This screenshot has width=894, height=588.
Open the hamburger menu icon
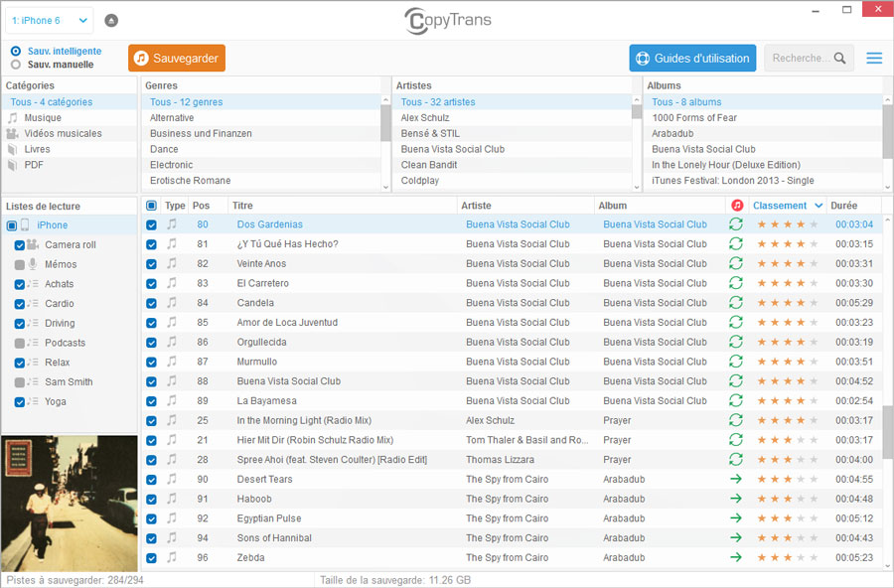click(874, 59)
